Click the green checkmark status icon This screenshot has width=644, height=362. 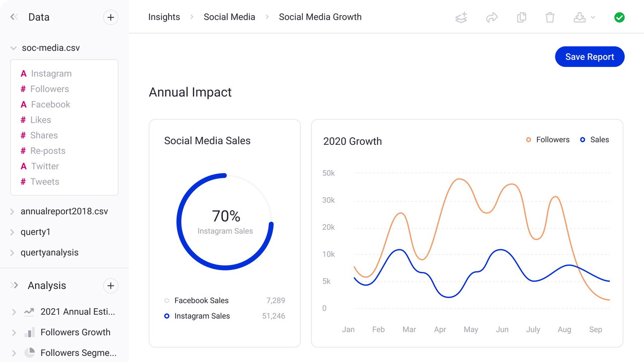pyautogui.click(x=619, y=18)
